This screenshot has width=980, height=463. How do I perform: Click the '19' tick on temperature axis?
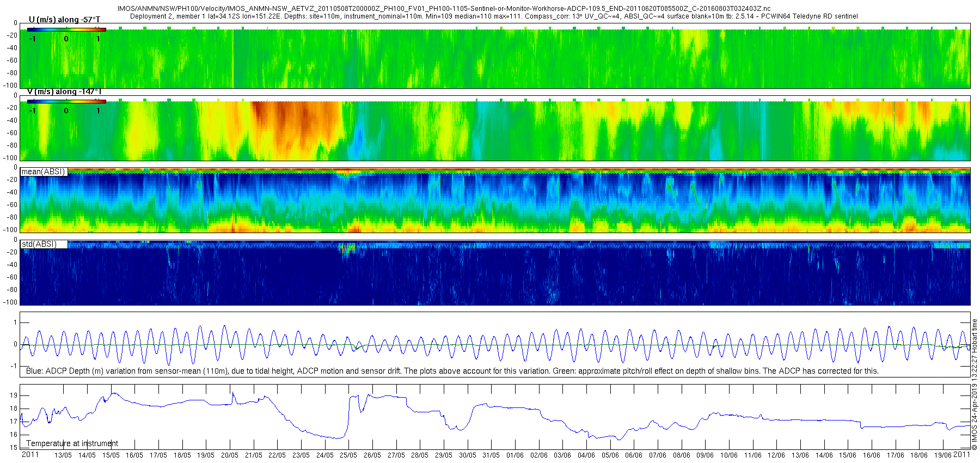point(14,395)
